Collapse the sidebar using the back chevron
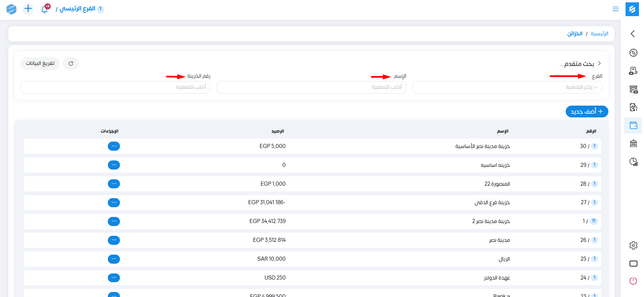Image resolution: width=644 pixels, height=297 pixels. 633,34
